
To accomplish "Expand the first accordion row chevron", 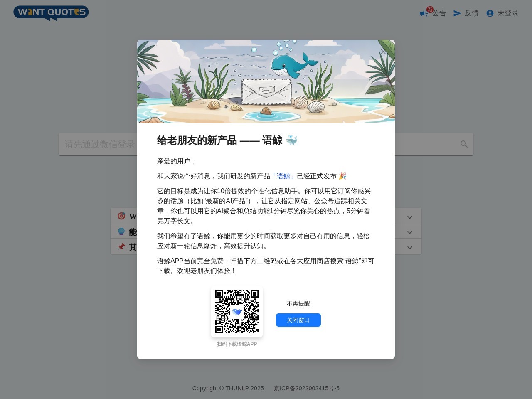I will click(x=410, y=217).
